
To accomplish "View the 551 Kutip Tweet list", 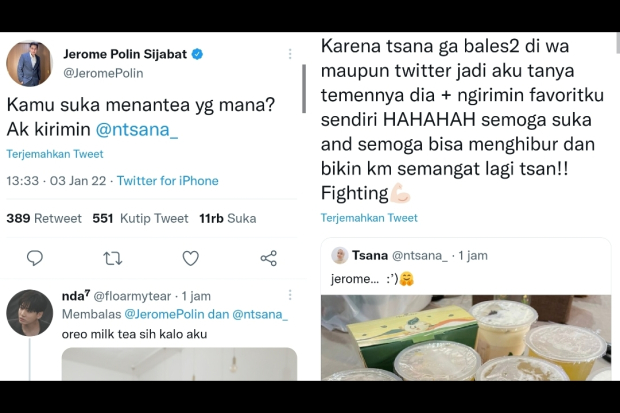I will (x=140, y=218).
